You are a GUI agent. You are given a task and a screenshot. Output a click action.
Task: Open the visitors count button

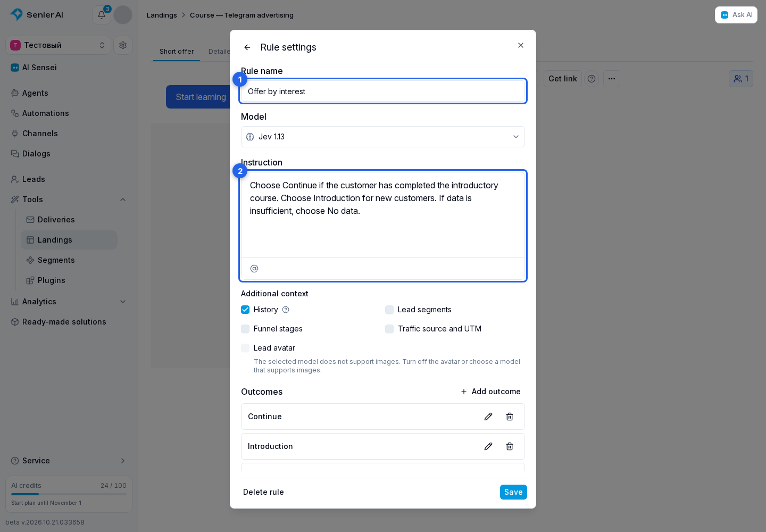tap(741, 79)
